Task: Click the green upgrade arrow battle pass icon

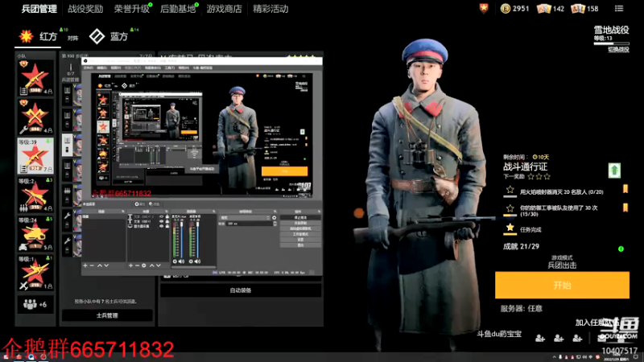Action: pos(614,171)
